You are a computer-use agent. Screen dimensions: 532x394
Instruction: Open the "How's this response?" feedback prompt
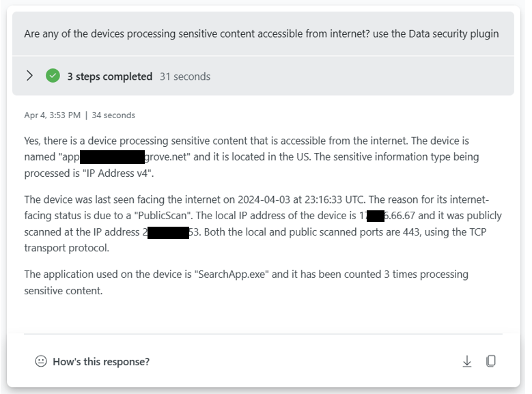101,362
